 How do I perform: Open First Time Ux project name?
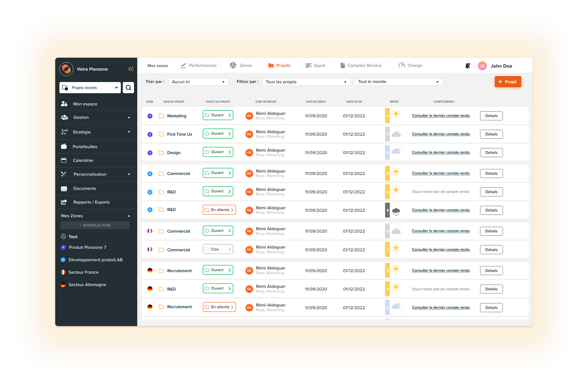[x=180, y=134]
